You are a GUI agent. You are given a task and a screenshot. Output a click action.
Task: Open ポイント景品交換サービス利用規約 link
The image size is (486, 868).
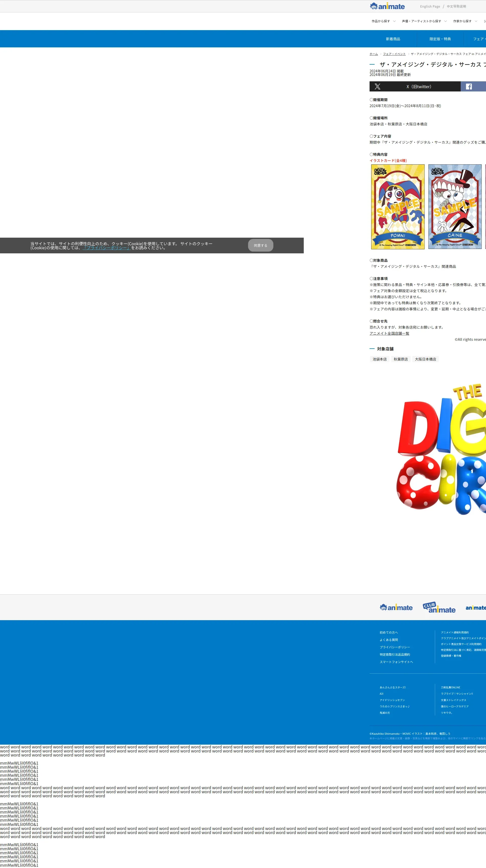(x=461, y=644)
